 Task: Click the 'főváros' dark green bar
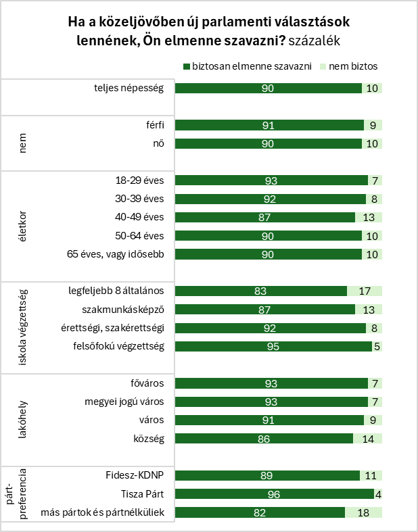(272, 383)
